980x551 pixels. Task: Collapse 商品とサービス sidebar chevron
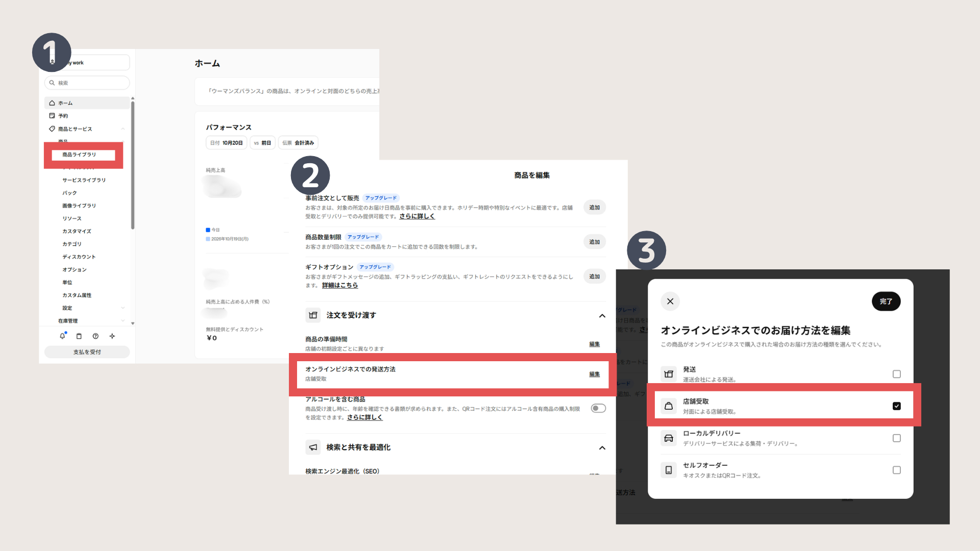(123, 129)
